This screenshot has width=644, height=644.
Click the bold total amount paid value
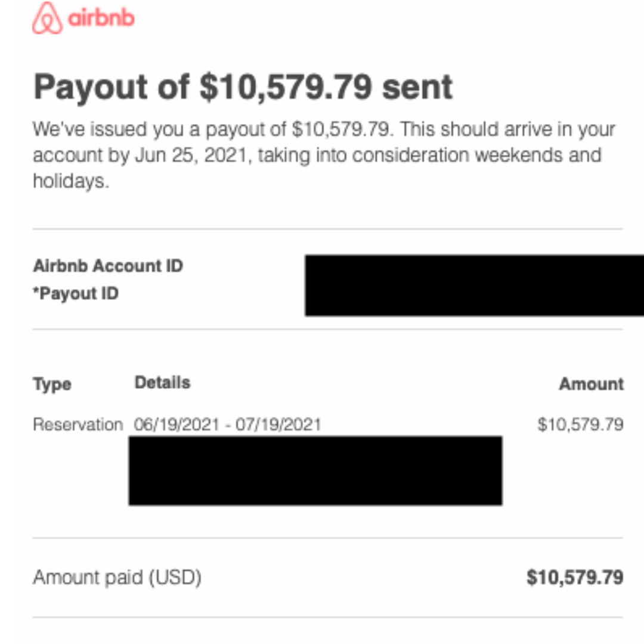tap(575, 577)
